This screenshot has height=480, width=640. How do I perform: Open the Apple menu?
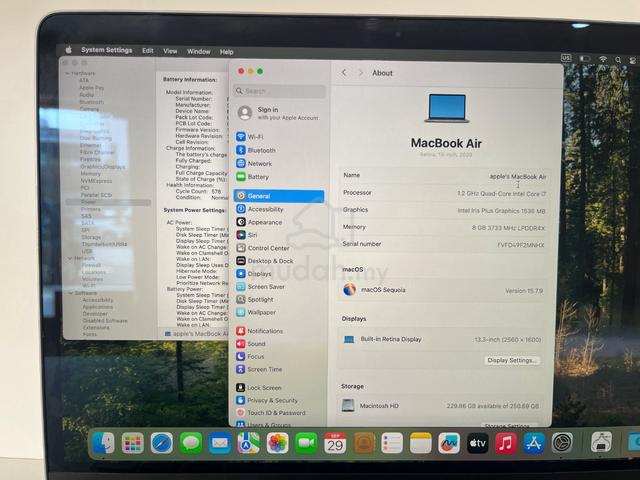[x=69, y=50]
